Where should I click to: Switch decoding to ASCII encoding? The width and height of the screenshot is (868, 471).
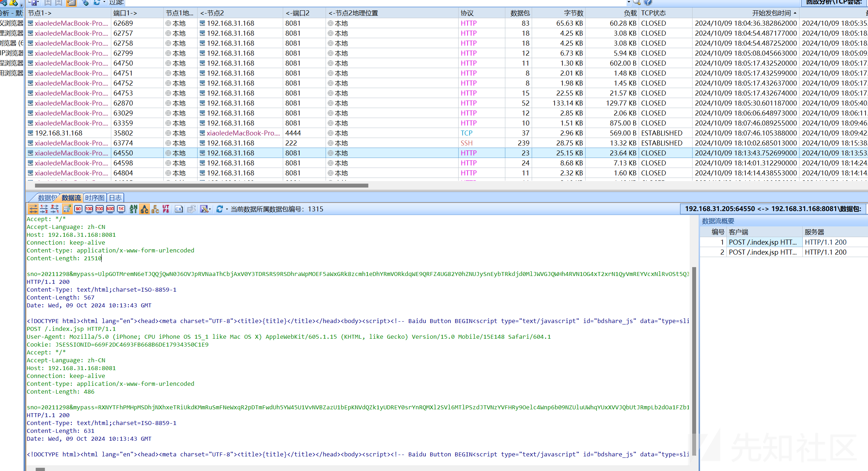point(144,209)
